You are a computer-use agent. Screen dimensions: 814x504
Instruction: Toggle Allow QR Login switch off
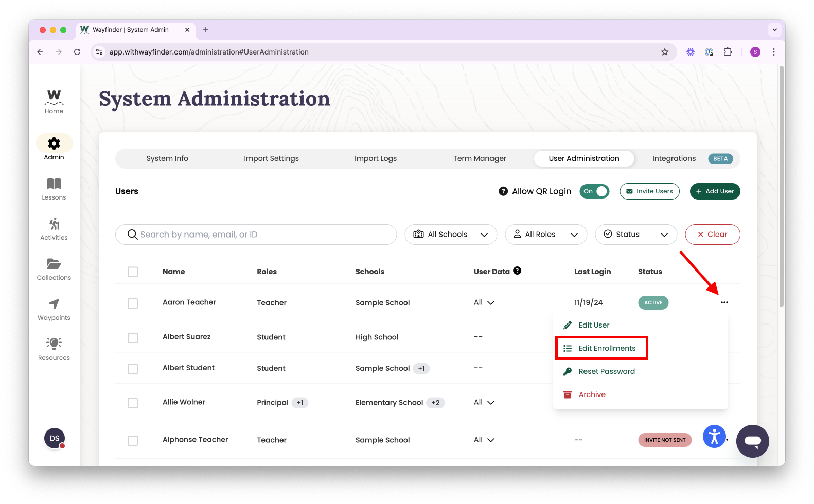(594, 191)
